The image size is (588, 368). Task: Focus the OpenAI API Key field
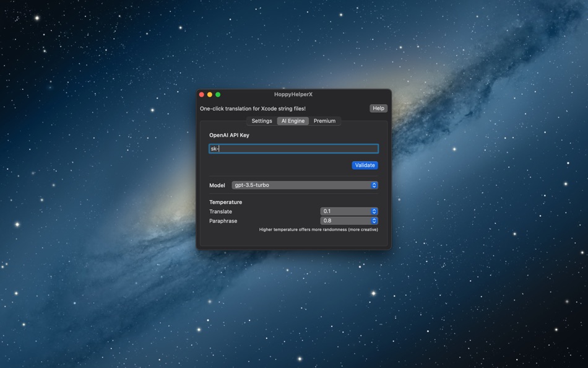point(293,149)
